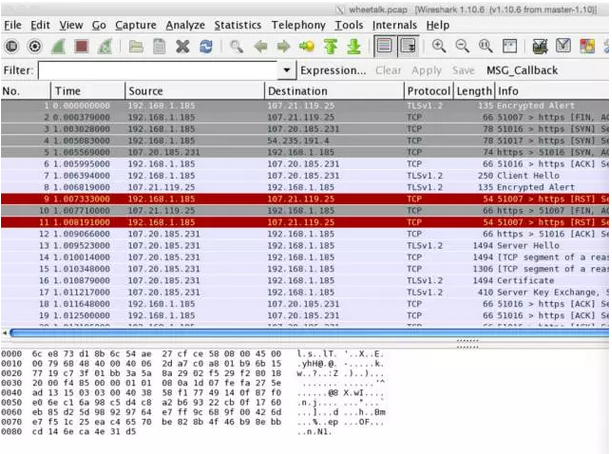The image size is (612, 454).
Task: Open a capture file (folder icon)
Action: click(136, 46)
